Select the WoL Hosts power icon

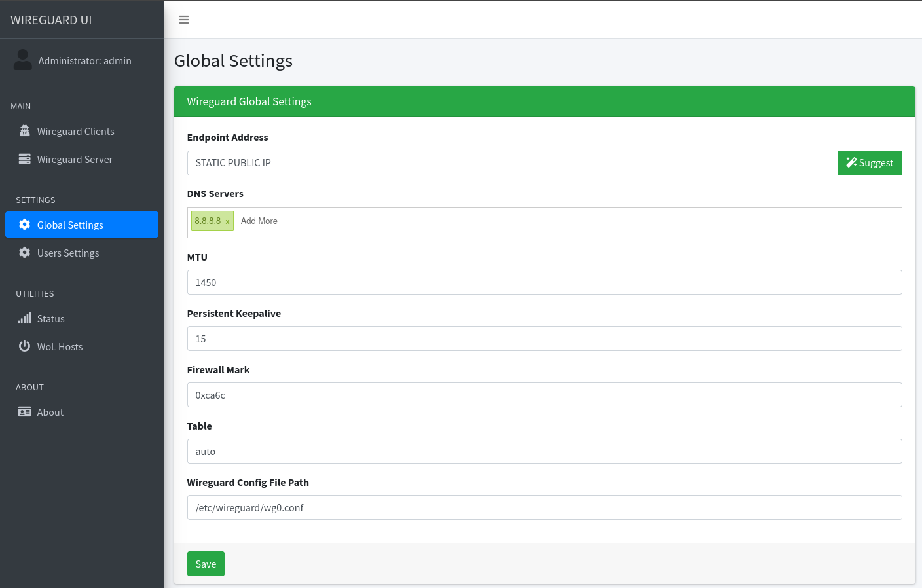point(24,346)
